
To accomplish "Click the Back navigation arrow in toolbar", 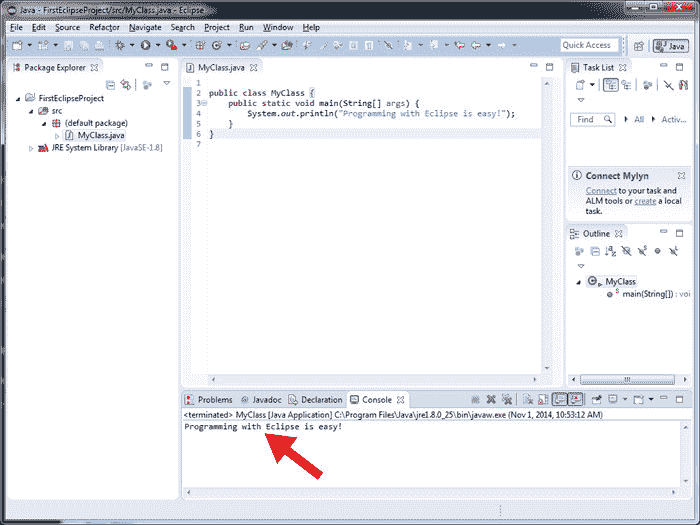I will [476, 45].
